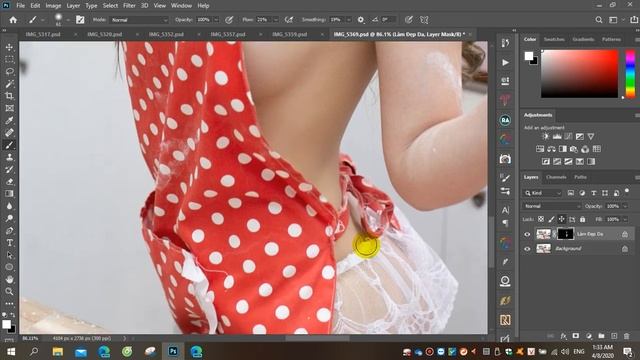This screenshot has width=640, height=360.
Task: Select the Rectangular Marquee tool
Action: [x=9, y=60]
